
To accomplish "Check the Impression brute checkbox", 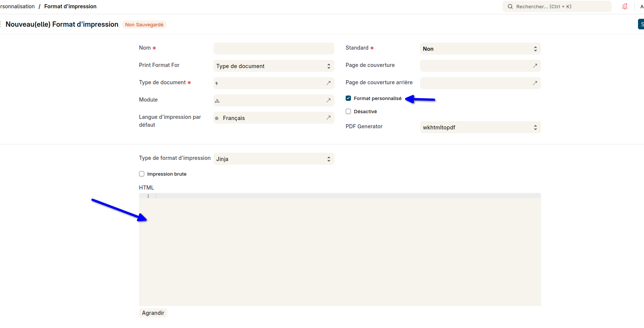I will click(142, 174).
